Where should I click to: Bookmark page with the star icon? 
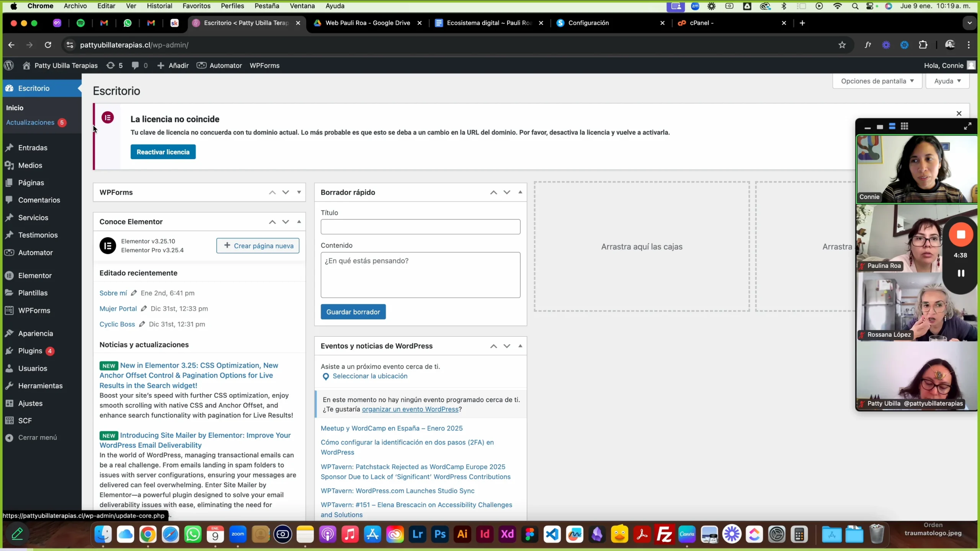click(x=842, y=45)
